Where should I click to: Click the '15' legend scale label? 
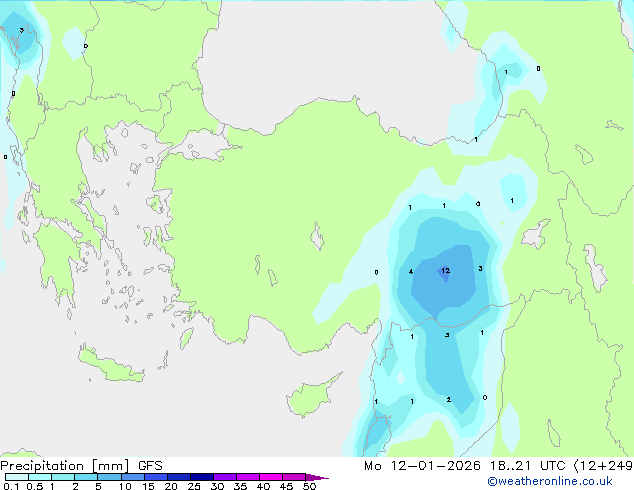(x=148, y=486)
